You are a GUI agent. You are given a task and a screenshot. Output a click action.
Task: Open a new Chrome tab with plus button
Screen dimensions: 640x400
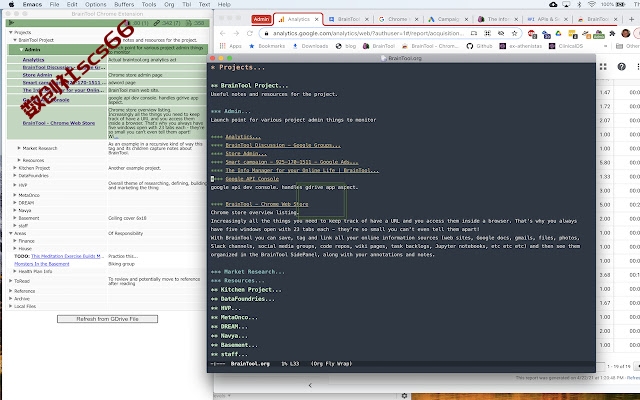click(x=631, y=19)
